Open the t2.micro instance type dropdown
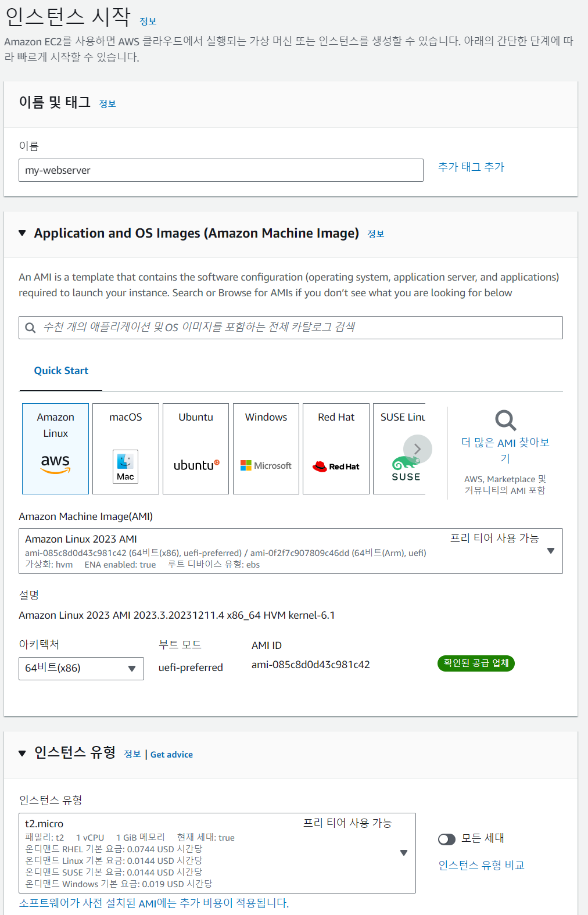This screenshot has height=915, width=588. coord(217,853)
